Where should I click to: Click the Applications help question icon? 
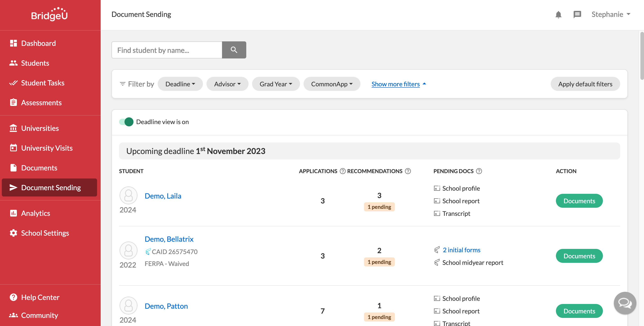tap(342, 171)
